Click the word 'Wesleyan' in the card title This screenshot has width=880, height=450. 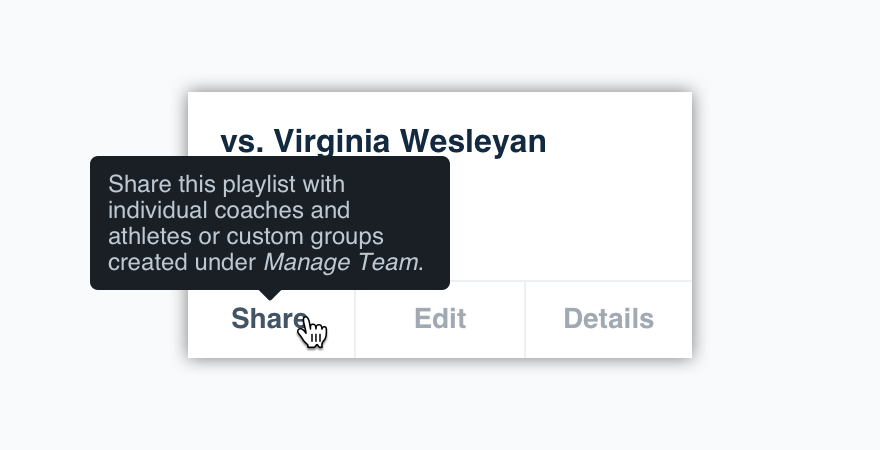click(473, 141)
